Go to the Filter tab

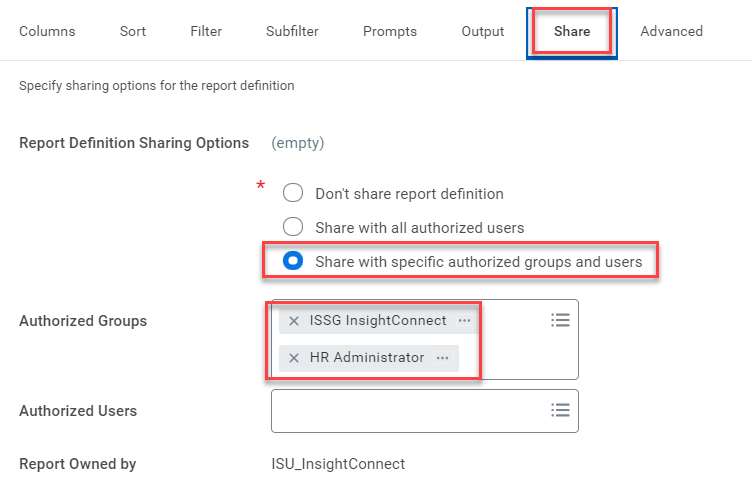206,31
